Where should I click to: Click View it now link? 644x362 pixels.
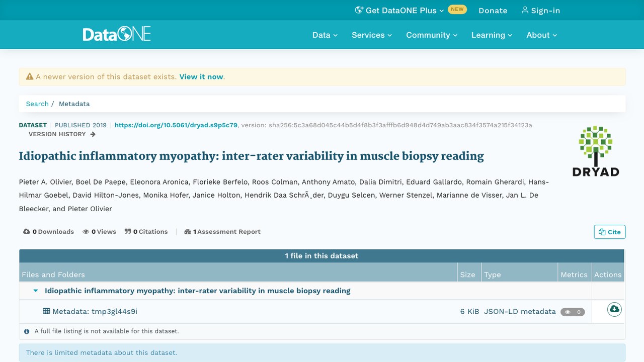[x=201, y=77]
